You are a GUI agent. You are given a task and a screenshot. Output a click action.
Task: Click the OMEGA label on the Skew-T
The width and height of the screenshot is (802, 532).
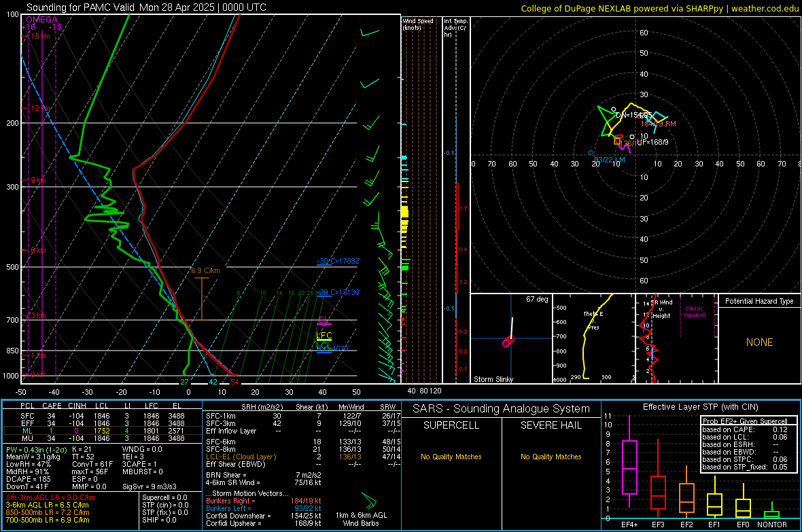(x=42, y=20)
